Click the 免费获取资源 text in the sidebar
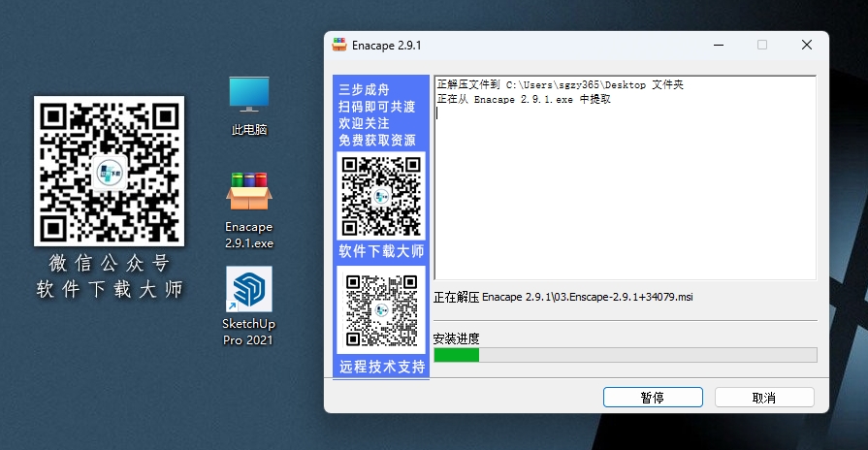Image resolution: width=868 pixels, height=450 pixels. pos(377,140)
